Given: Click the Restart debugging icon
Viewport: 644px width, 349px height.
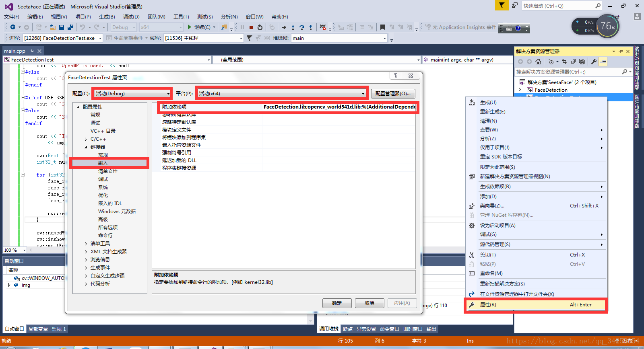Looking at the screenshot, I should tap(260, 27).
